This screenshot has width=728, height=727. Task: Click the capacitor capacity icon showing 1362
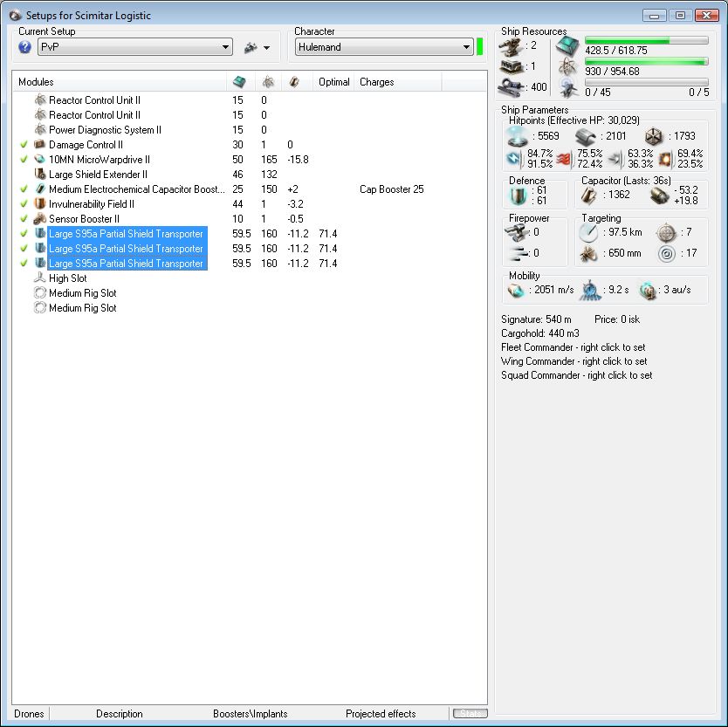589,195
